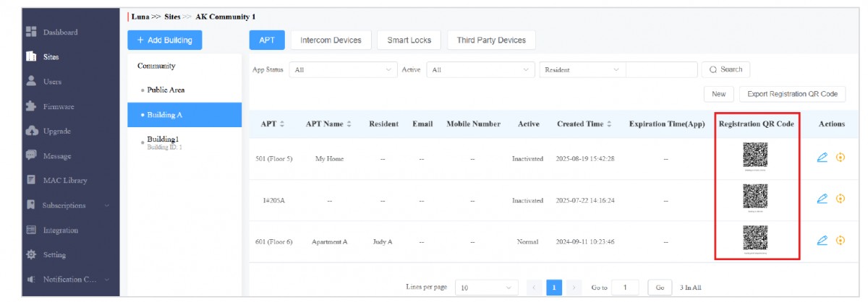Click the Go pagination button
Screen dimensions: 868x302
(x=659, y=288)
